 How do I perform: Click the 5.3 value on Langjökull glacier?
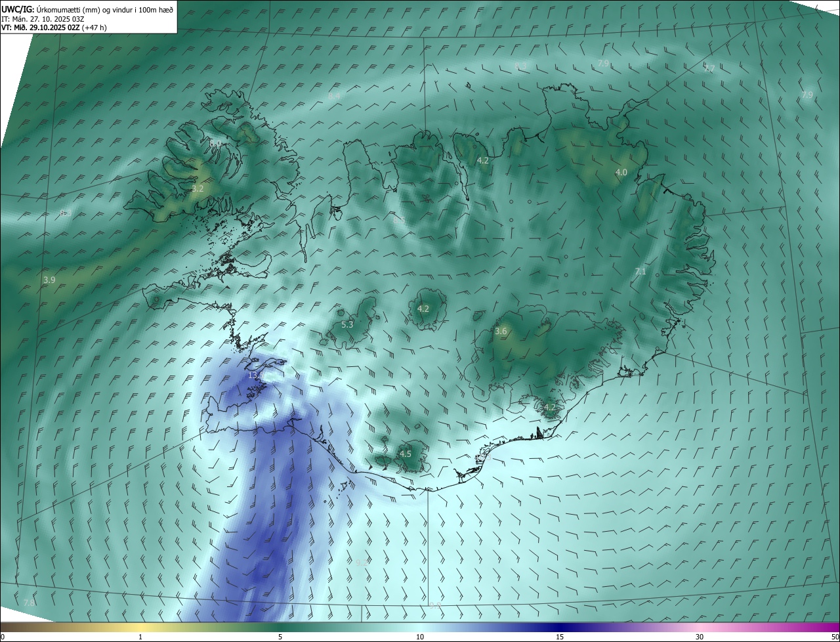click(348, 324)
